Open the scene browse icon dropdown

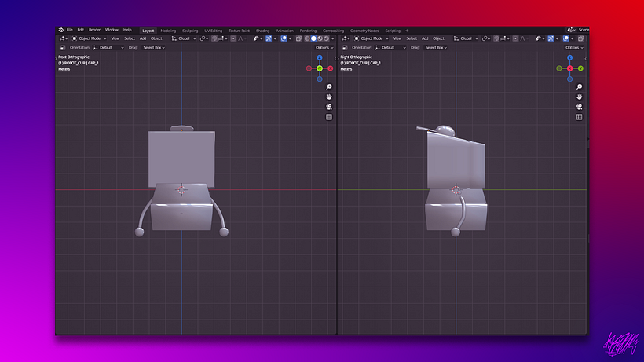click(x=571, y=30)
